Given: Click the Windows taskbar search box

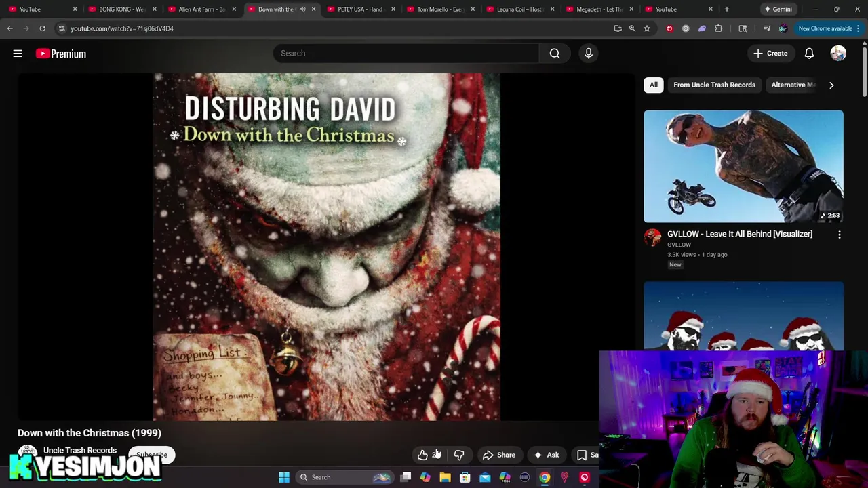Looking at the screenshot, I should coord(344,477).
